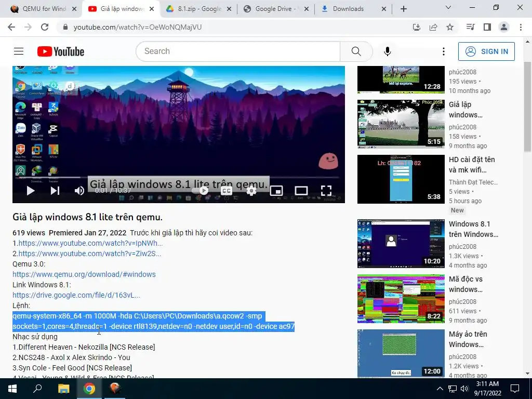This screenshot has width=532, height=399.
Task: Enter full screen mode
Action: click(326, 191)
